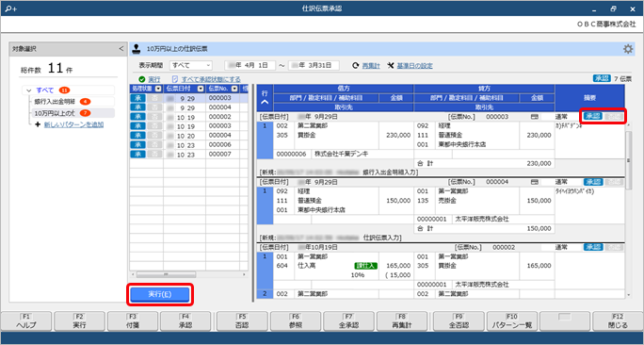This screenshot has width=644, height=345.
Task: Toggle 承 for the 10/20 000004 row
Action: coord(137,136)
